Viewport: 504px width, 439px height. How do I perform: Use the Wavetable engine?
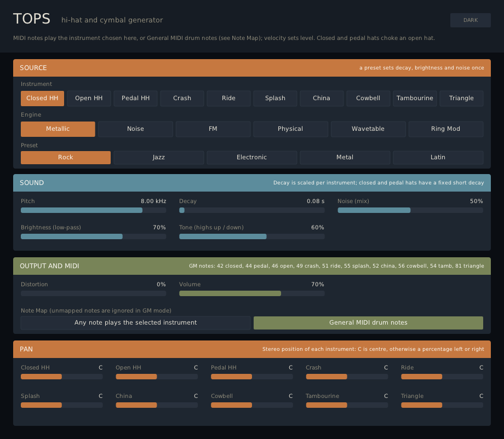tap(368, 129)
